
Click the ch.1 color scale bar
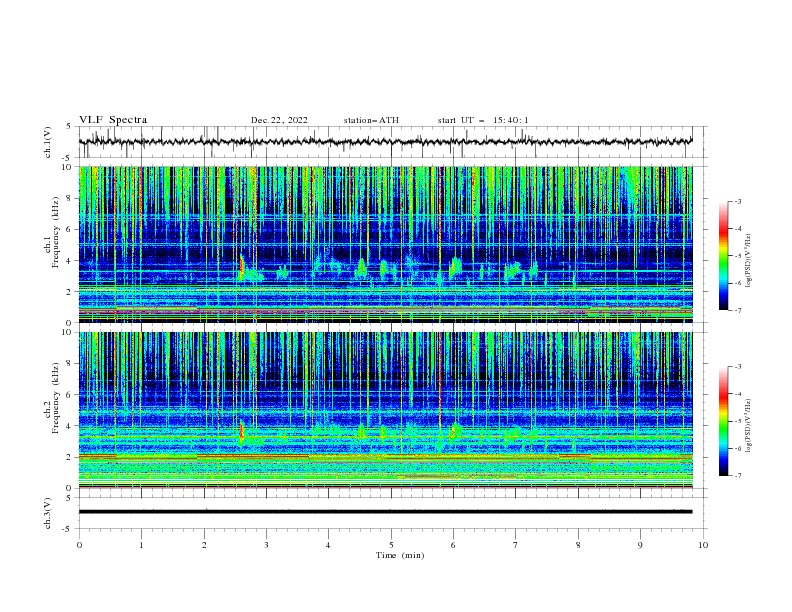point(723,256)
